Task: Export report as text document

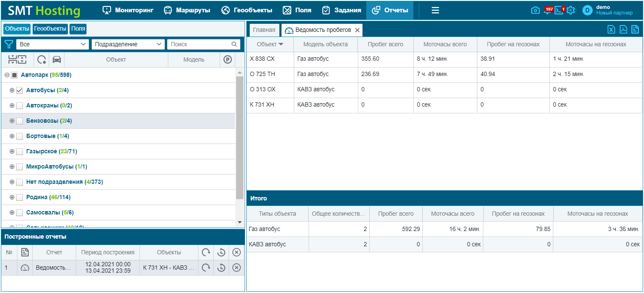Action: point(635,29)
